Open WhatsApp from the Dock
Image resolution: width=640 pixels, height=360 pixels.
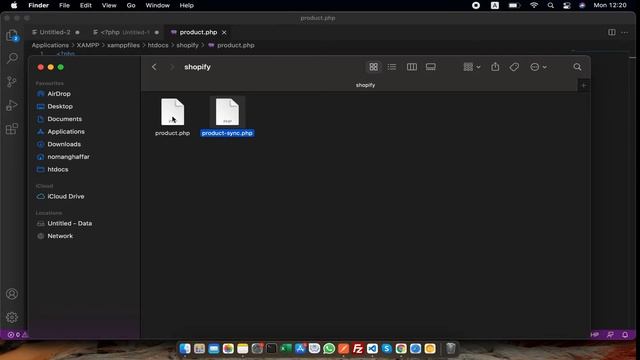tap(329, 349)
